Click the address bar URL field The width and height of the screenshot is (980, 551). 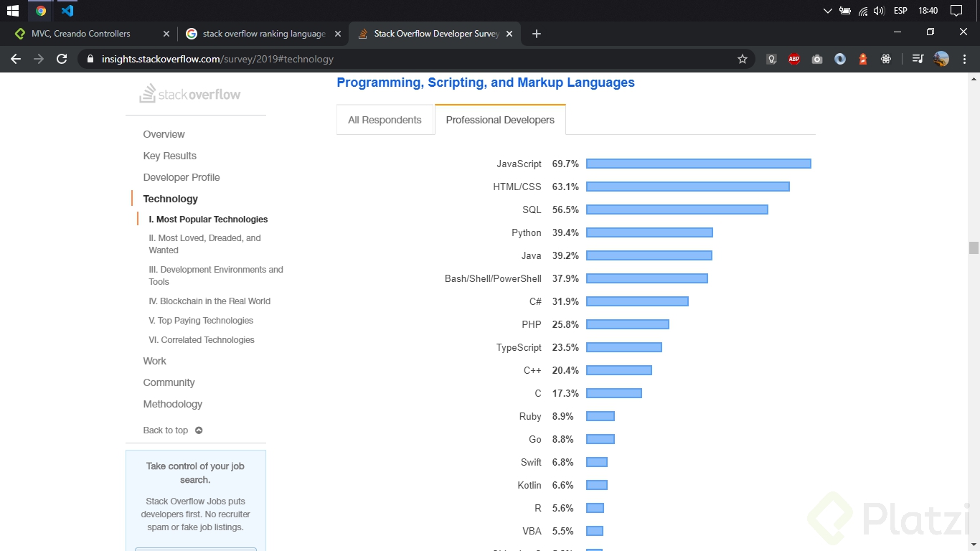tap(402, 59)
